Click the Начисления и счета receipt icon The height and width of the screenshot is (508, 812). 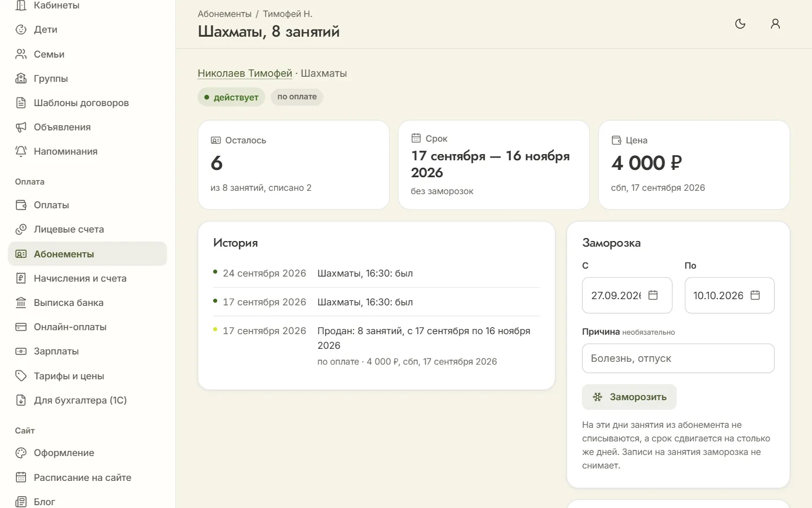pos(21,278)
